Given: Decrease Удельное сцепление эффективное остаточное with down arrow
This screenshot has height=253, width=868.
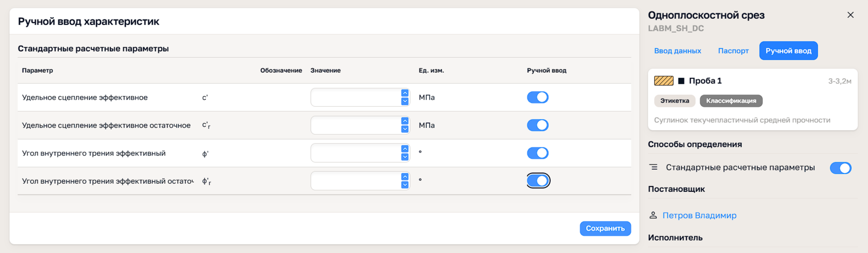Looking at the screenshot, I should pyautogui.click(x=405, y=129).
